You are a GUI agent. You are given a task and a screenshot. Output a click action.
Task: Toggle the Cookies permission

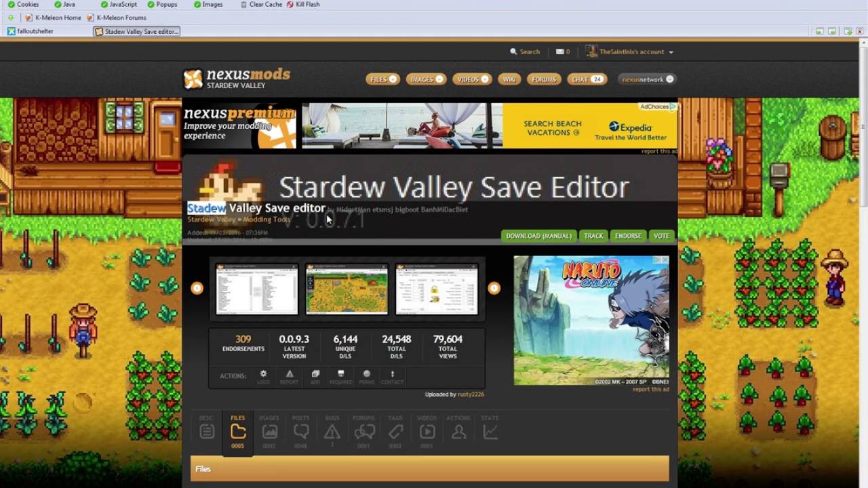pos(23,4)
